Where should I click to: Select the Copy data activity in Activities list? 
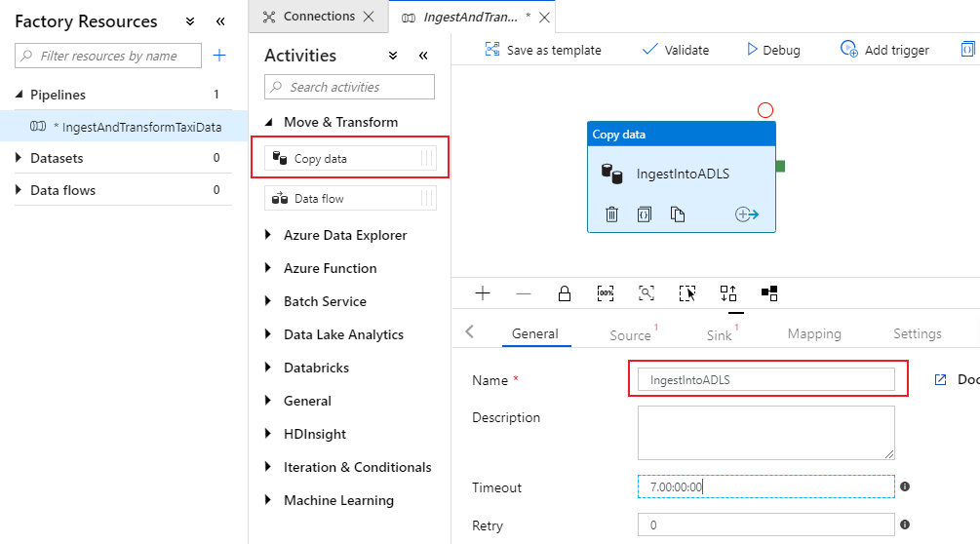point(350,159)
